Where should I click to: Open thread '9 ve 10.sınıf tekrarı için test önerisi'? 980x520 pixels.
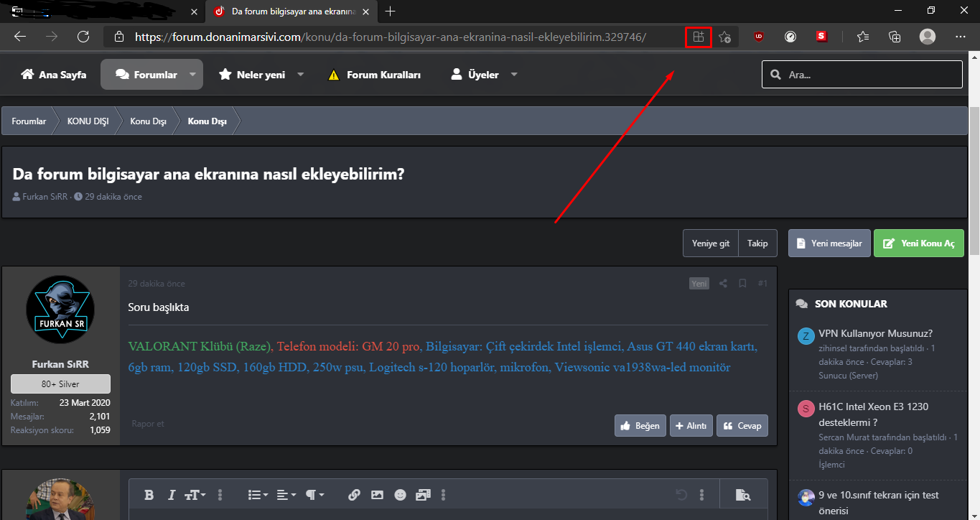click(x=879, y=503)
